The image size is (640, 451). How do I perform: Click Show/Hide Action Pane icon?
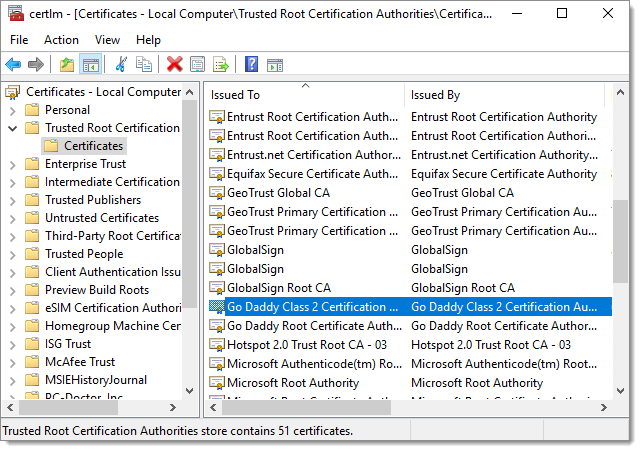click(275, 64)
